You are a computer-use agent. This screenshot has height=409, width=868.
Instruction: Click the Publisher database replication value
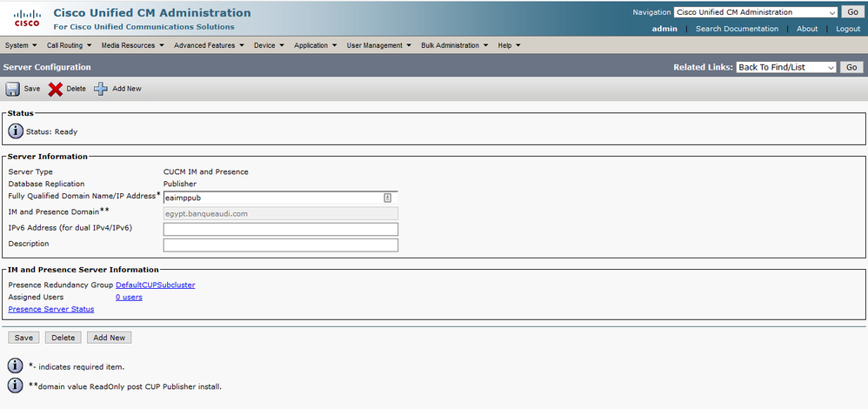tap(180, 184)
